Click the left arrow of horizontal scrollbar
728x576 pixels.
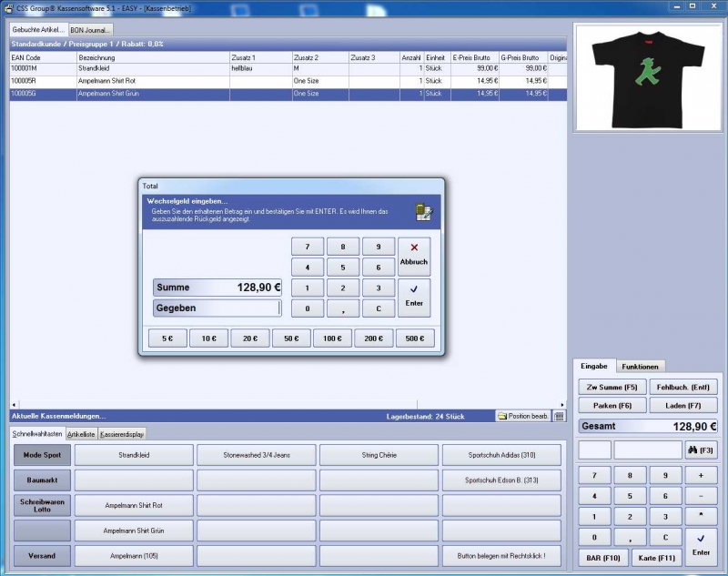14,405
